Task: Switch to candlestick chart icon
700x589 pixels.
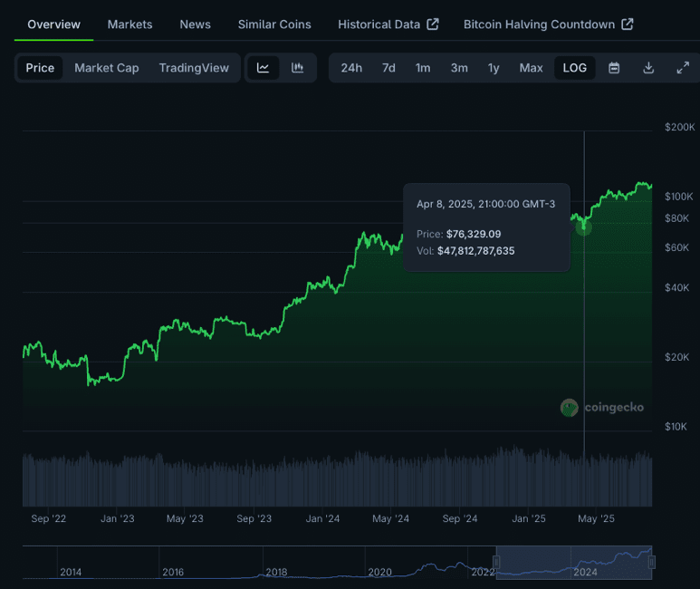Action: 297,68
